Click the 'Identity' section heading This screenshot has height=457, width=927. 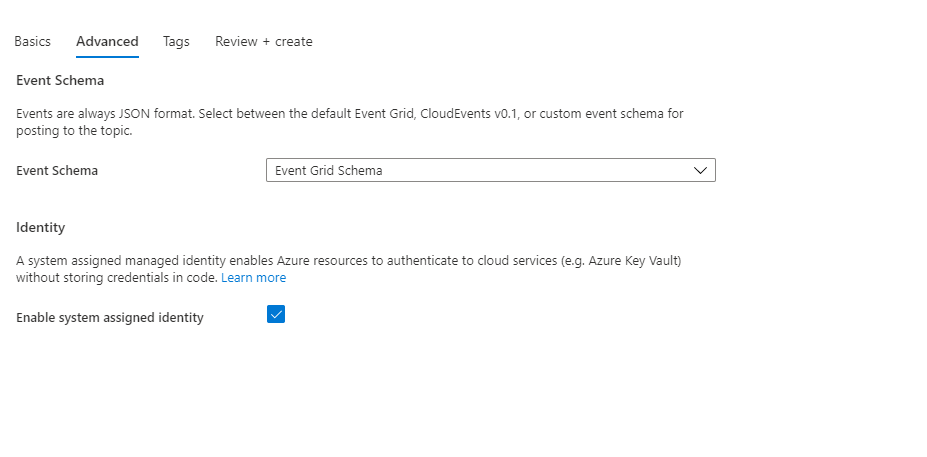pyautogui.click(x=40, y=228)
